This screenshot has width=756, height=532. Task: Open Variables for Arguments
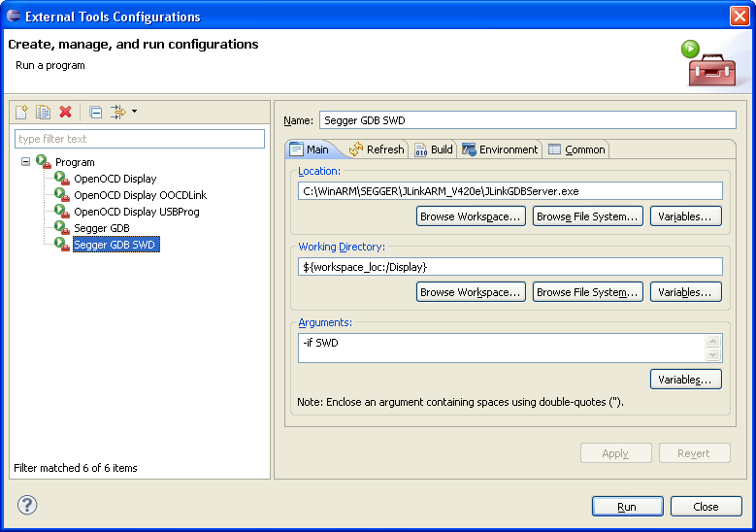point(685,380)
